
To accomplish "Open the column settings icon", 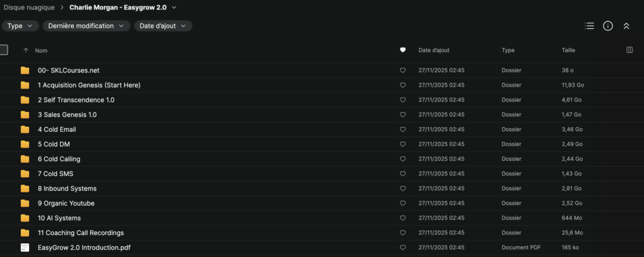I will pyautogui.click(x=630, y=50).
